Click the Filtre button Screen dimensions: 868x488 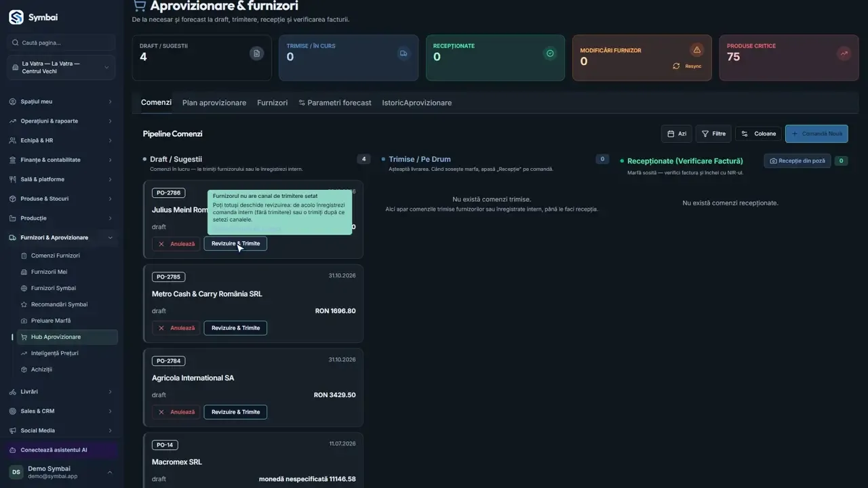(x=713, y=134)
